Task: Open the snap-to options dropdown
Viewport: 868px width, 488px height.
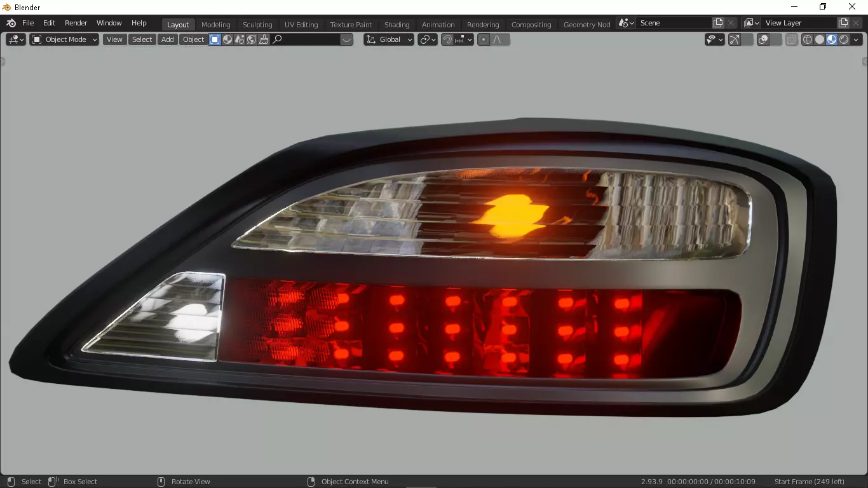Action: coord(464,39)
